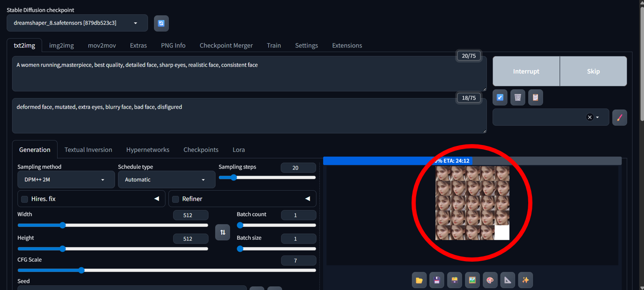Save the image with the floppy disk icon

tap(437, 280)
